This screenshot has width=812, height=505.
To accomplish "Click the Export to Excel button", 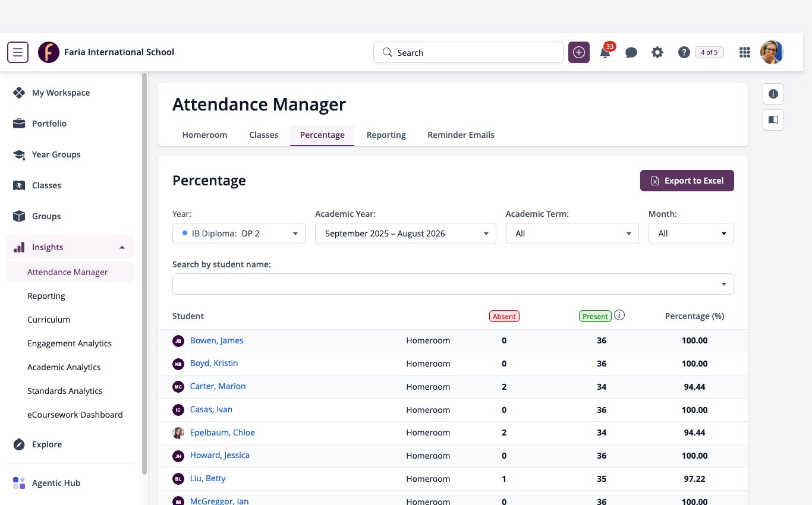I will tap(687, 181).
